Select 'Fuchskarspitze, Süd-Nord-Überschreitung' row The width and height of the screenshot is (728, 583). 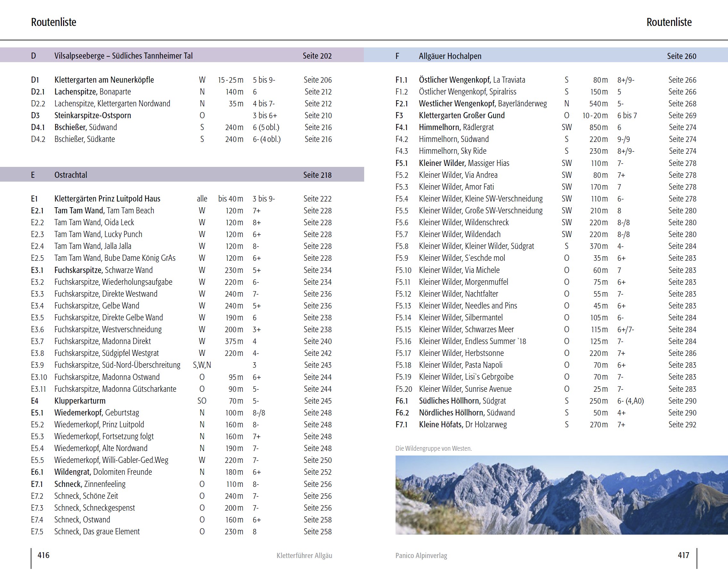point(181,365)
